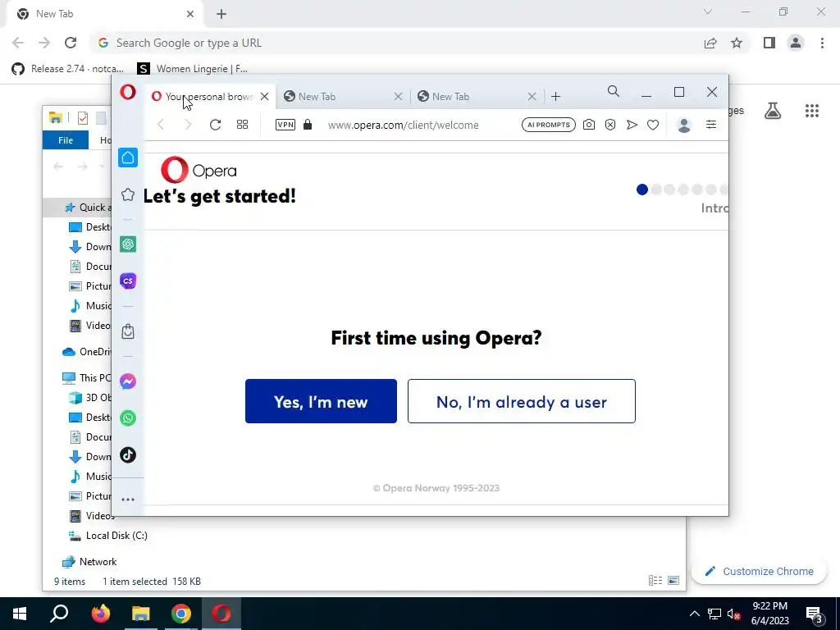This screenshot has height=630, width=840.
Task: Open My Flow send icon
Action: [632, 125]
